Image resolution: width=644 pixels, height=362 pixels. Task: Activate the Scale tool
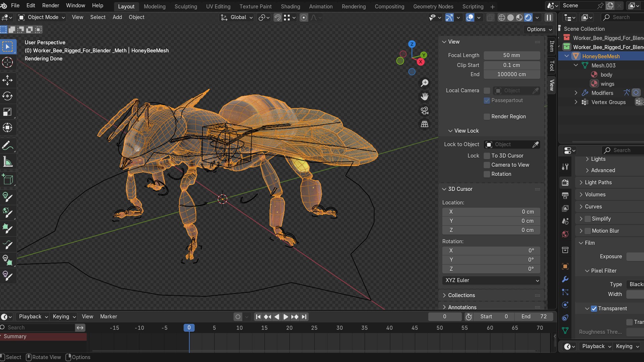(x=7, y=112)
